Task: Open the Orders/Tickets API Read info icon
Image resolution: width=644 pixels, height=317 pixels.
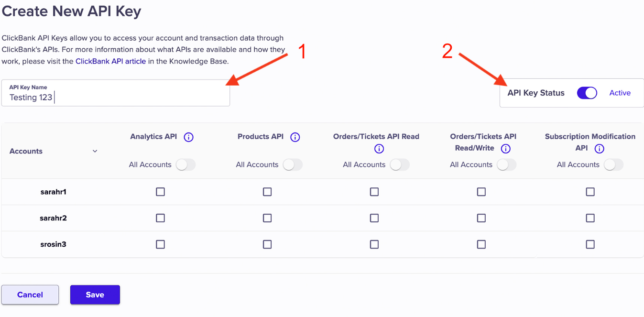Action: click(x=379, y=149)
